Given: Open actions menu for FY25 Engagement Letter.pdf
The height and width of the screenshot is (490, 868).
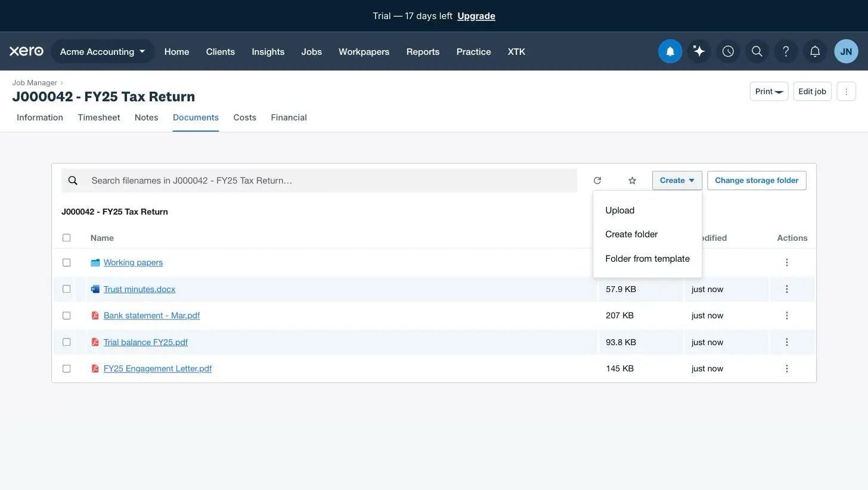Looking at the screenshot, I should pos(786,368).
